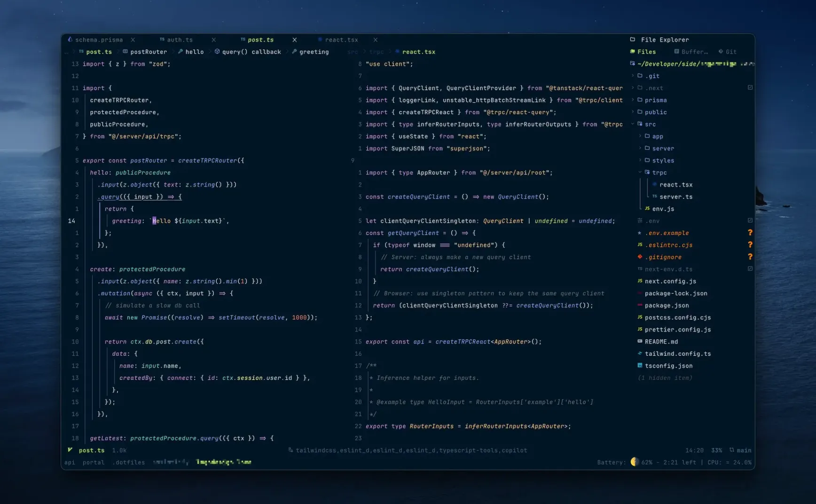
Task: Click the star icon beside .env.example
Action: [x=640, y=233]
